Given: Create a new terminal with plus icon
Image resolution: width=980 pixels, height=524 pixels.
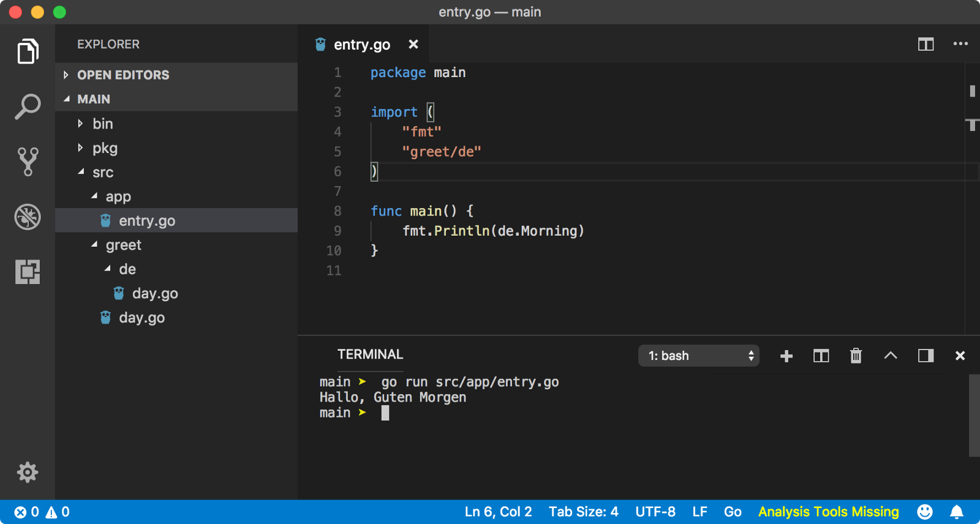Looking at the screenshot, I should pos(786,356).
